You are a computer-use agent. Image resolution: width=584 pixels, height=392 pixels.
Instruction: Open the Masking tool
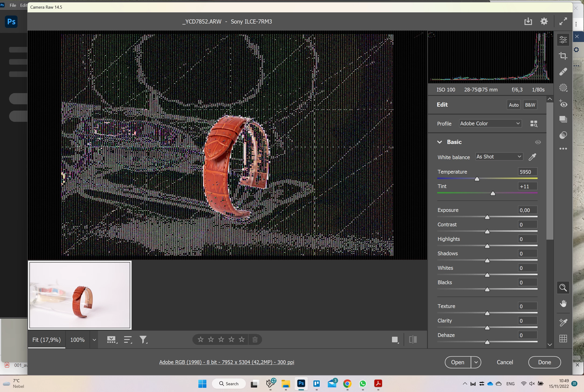tap(563, 88)
